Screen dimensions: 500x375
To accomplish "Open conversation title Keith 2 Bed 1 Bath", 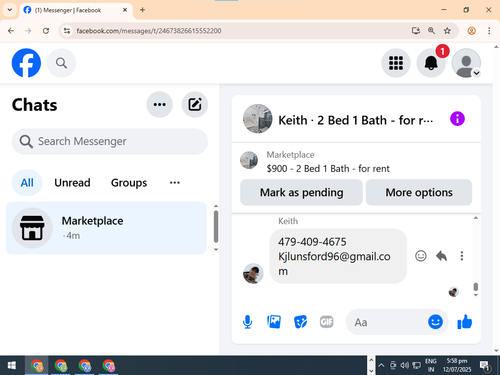I will tap(356, 120).
